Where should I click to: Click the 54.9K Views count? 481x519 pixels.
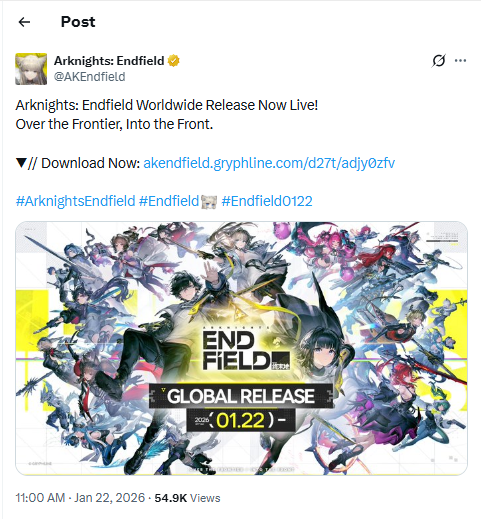187,498
